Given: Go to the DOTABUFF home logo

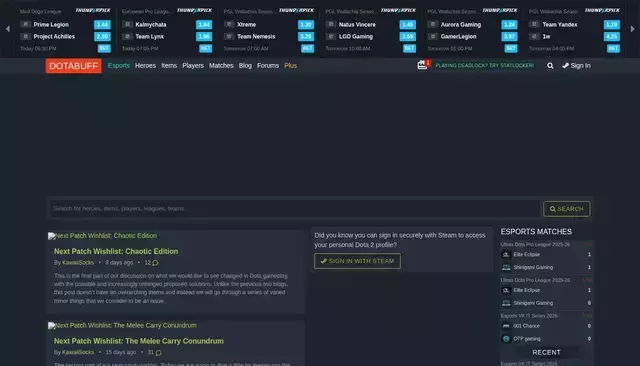Looking at the screenshot, I should coord(73,66).
